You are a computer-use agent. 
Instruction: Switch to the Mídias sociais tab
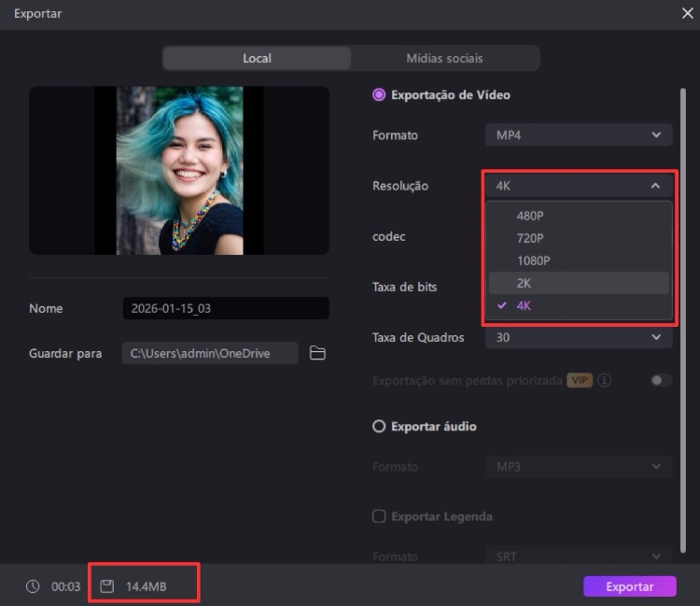(444, 58)
